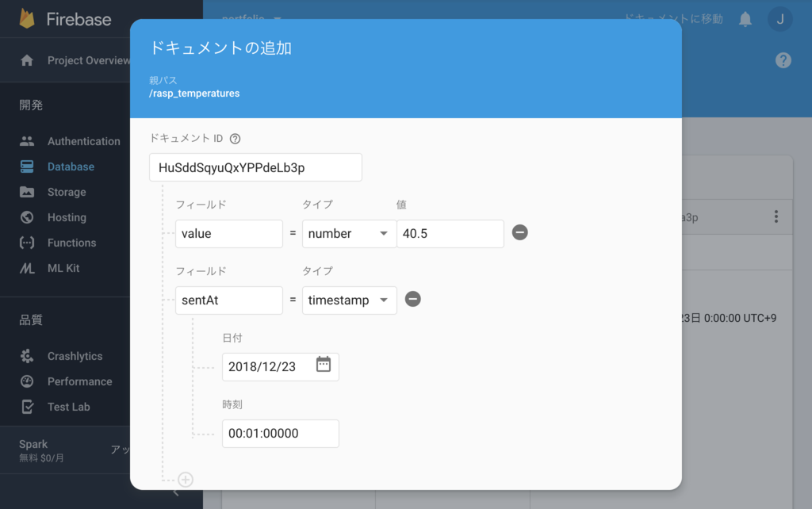Viewport: 812px width, 509px height.
Task: Click the 40.5 value input
Action: [450, 234]
